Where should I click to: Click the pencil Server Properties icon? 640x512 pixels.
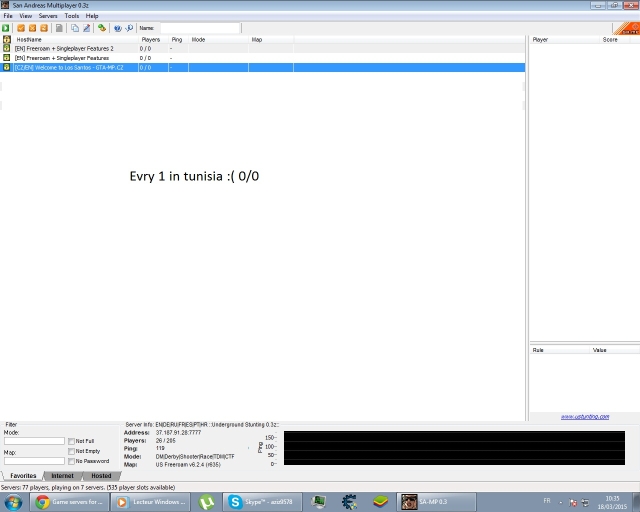click(x=86, y=28)
